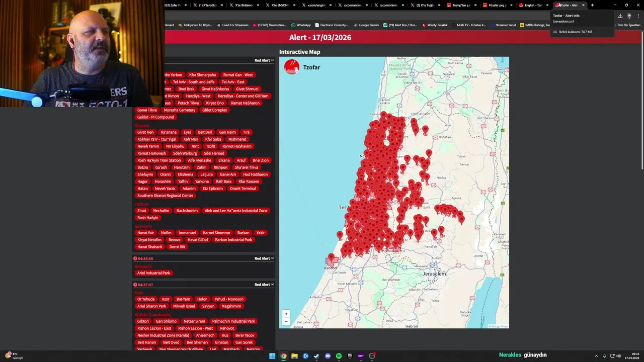Image resolution: width=644 pixels, height=362 pixels.
Task: Switch to the Füzeler peş browser tab
Action: (495, 5)
